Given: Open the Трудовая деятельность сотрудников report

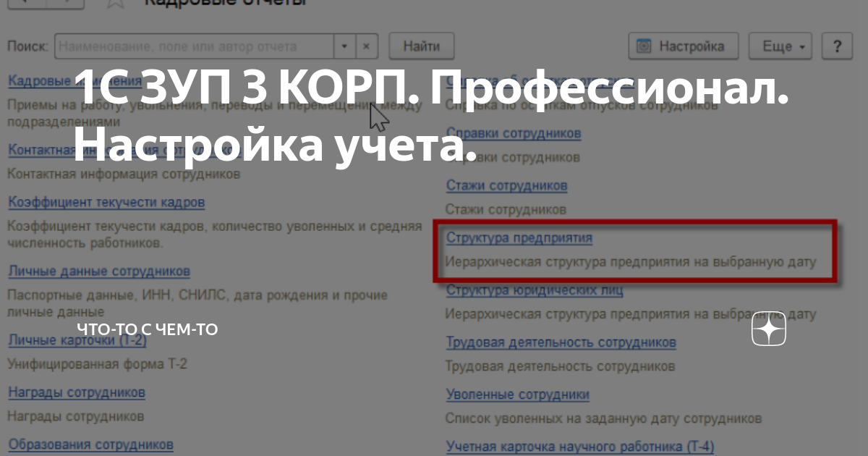Looking at the screenshot, I should tap(561, 342).
